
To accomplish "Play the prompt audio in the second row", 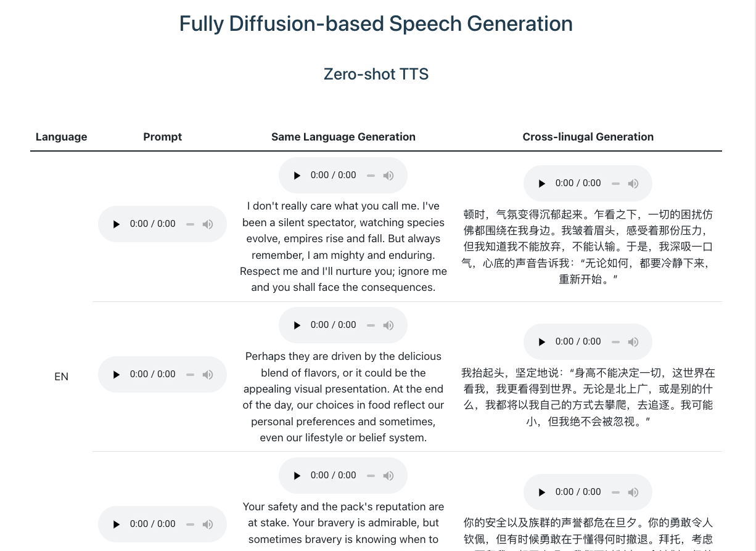I will click(x=117, y=374).
